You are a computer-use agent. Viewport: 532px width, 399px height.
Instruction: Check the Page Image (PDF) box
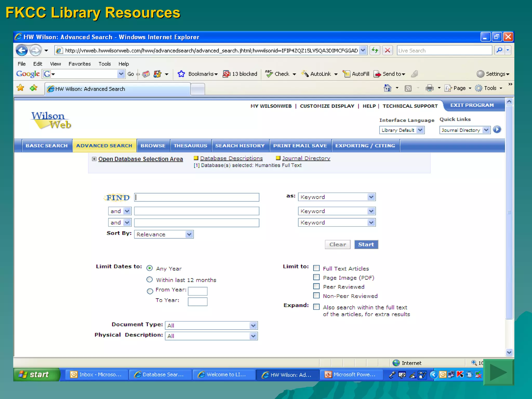[x=316, y=277]
